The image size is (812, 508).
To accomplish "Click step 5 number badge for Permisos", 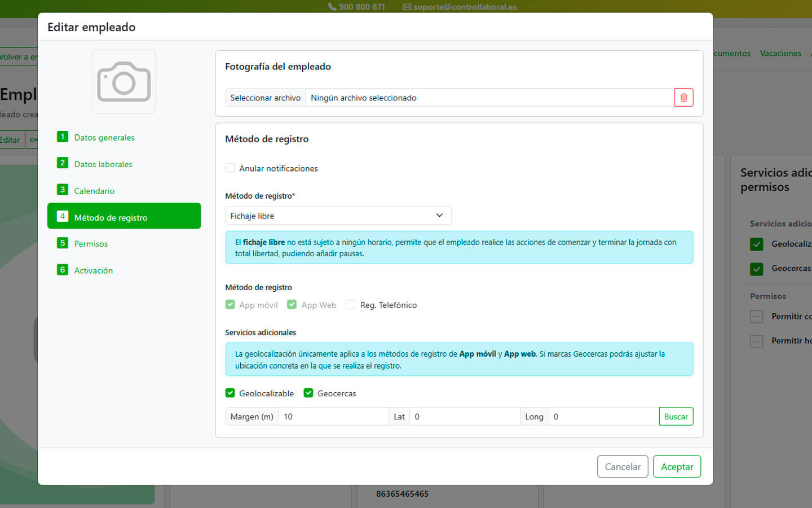I will click(63, 243).
